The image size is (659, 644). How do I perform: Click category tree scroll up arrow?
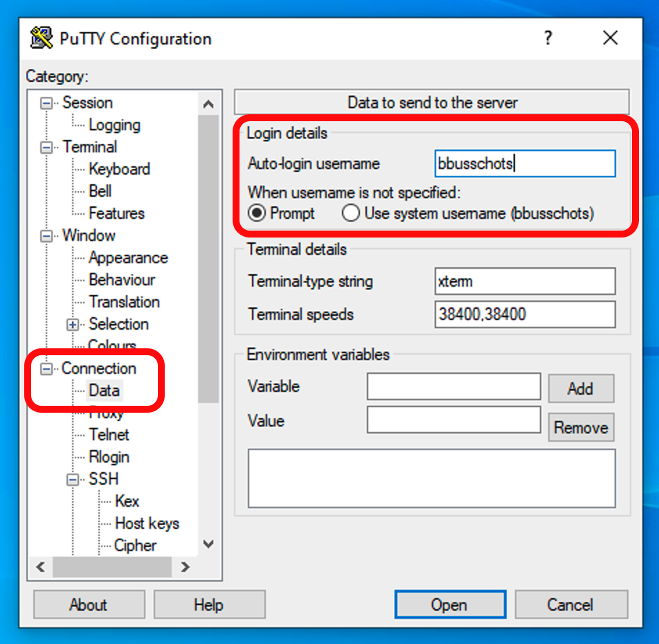[208, 104]
